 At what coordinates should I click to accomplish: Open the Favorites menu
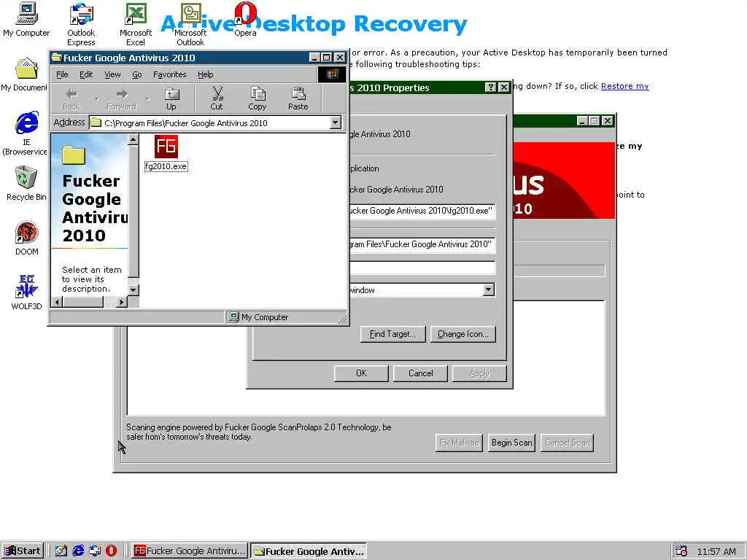[169, 75]
